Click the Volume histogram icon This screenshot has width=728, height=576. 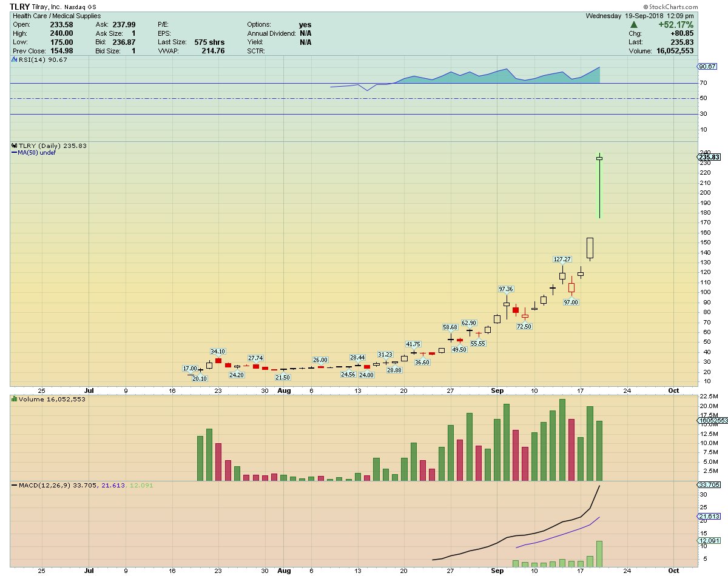point(13,399)
